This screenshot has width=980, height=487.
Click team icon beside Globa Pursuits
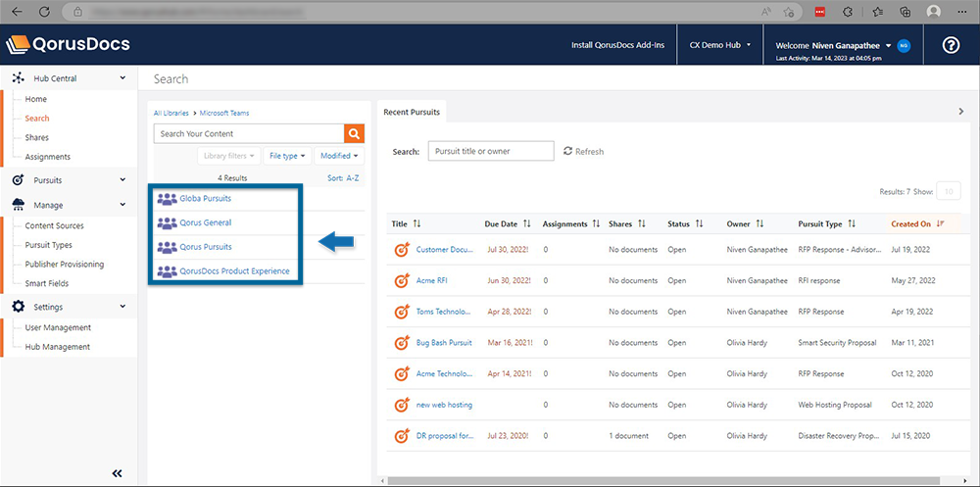[167, 199]
